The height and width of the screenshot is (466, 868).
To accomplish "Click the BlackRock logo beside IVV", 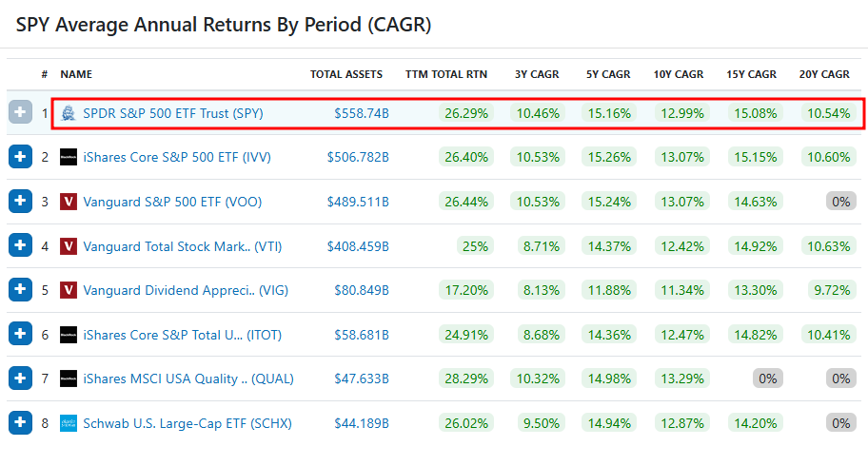I will 69,157.
